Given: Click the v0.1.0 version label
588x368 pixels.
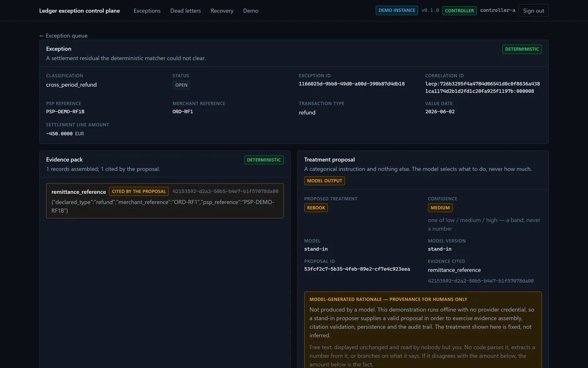Looking at the screenshot, I should [430, 10].
